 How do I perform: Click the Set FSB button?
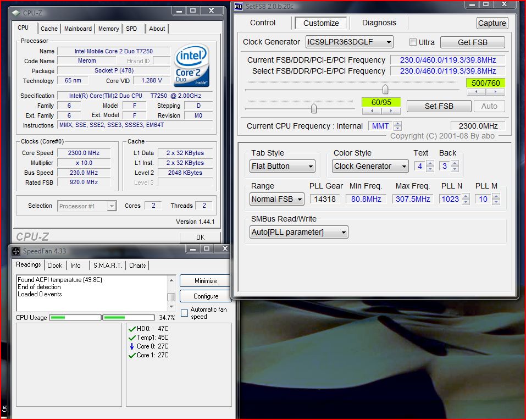pyautogui.click(x=439, y=106)
